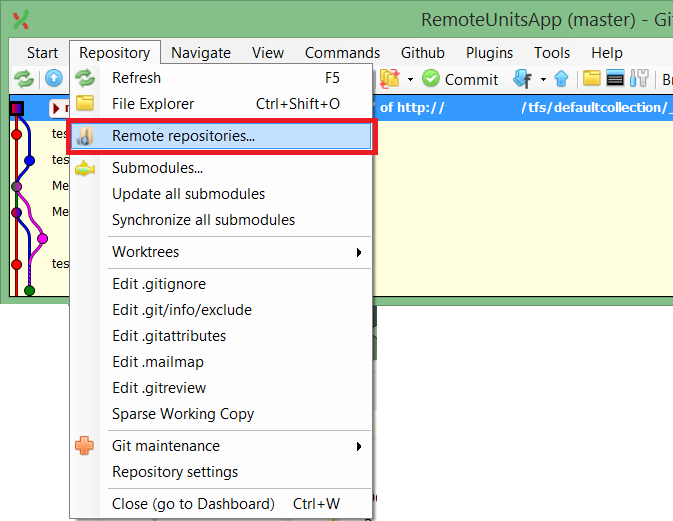Open the Navigate menu
Viewport: 673px width, 521px height.
click(201, 53)
